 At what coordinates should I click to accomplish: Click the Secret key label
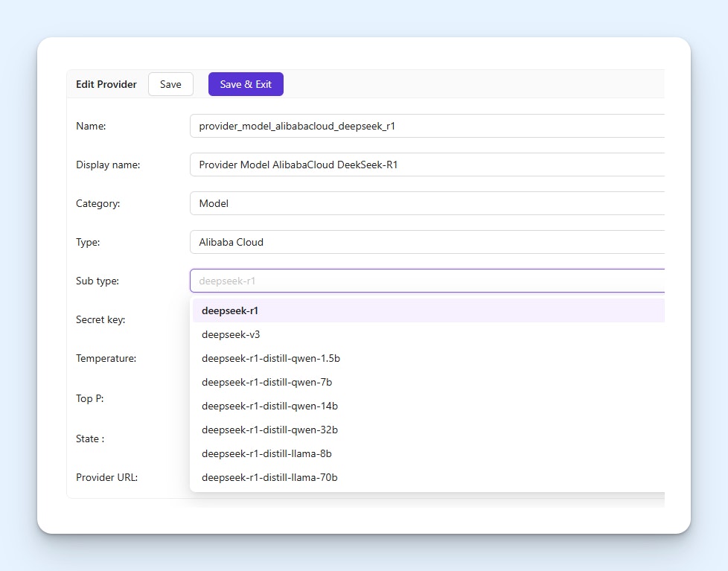click(100, 319)
